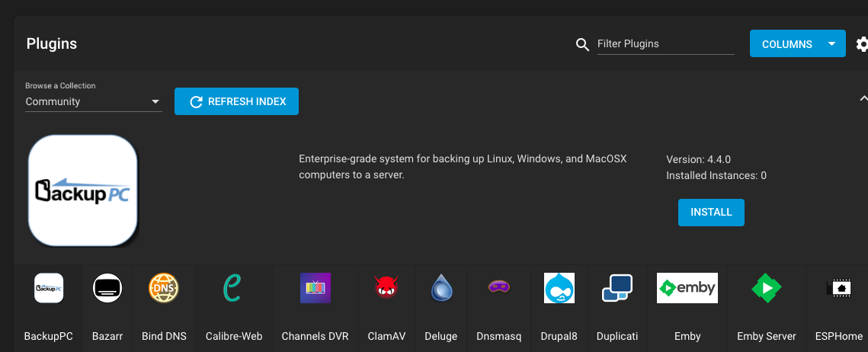Click the Duplicati label text
Image resolution: width=868 pixels, height=352 pixels.
(617, 336)
